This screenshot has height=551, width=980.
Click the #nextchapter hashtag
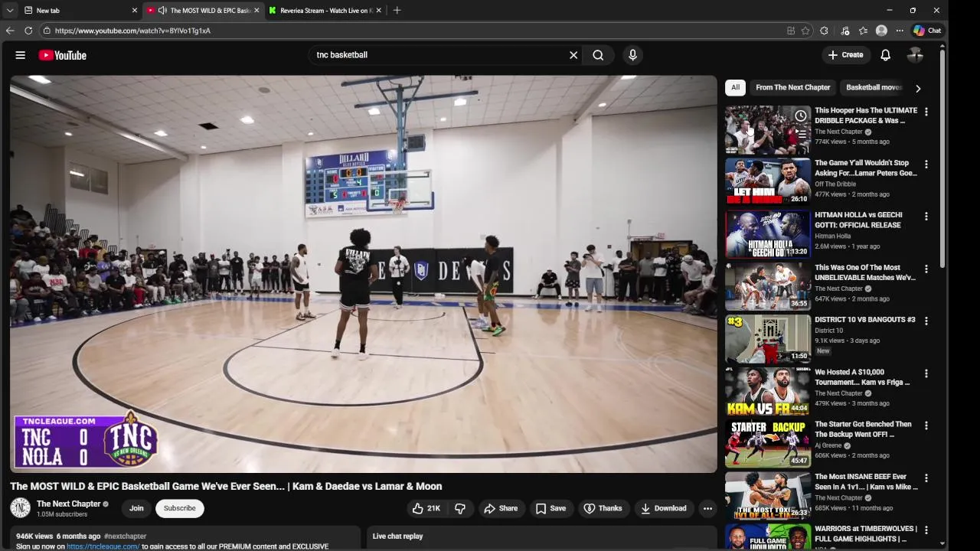pos(125,536)
